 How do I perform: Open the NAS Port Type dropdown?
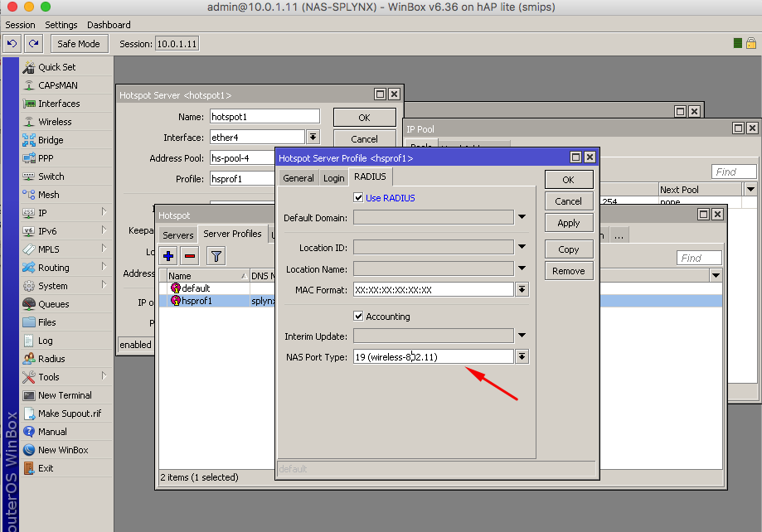coord(522,357)
